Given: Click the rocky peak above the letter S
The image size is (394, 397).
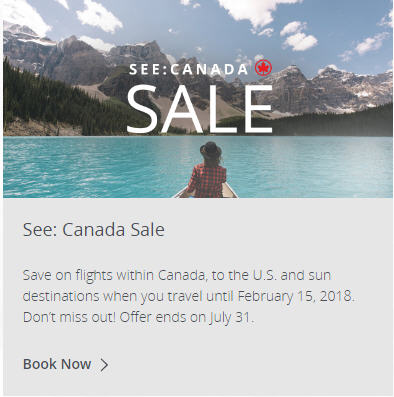Looking at the screenshot, I should tap(143, 52).
